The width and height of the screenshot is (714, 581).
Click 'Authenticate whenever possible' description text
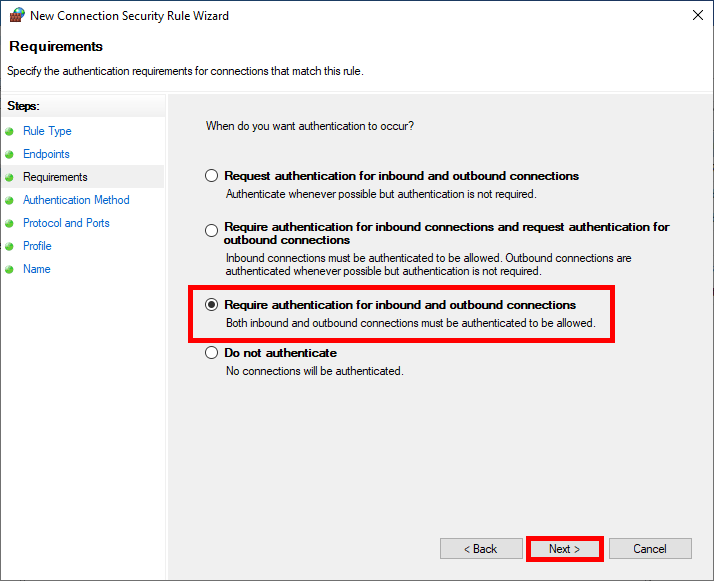click(381, 194)
